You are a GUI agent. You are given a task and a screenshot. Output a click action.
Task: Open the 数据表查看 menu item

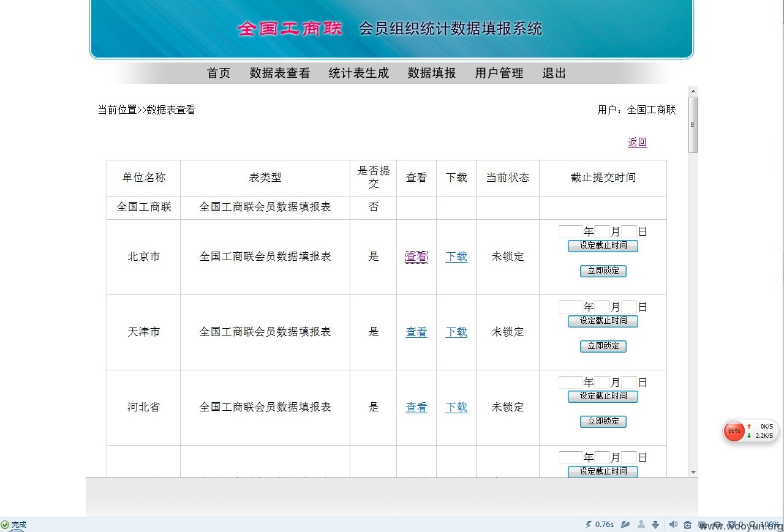coord(280,73)
